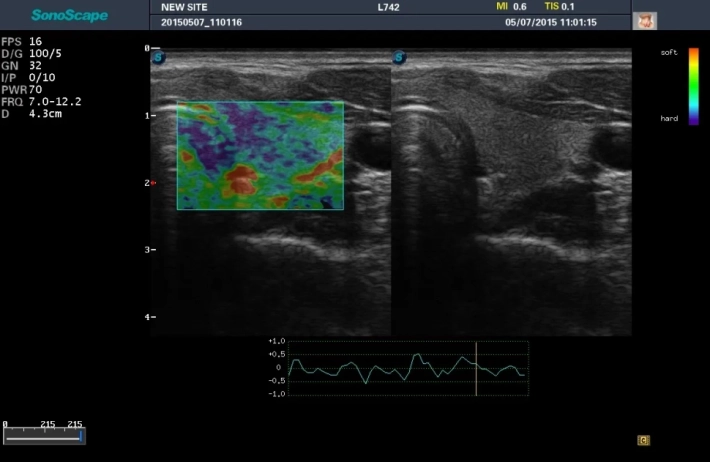The width and height of the screenshot is (710, 462).
Task: Click the vertical marker in strain graph
Action: click(x=476, y=368)
